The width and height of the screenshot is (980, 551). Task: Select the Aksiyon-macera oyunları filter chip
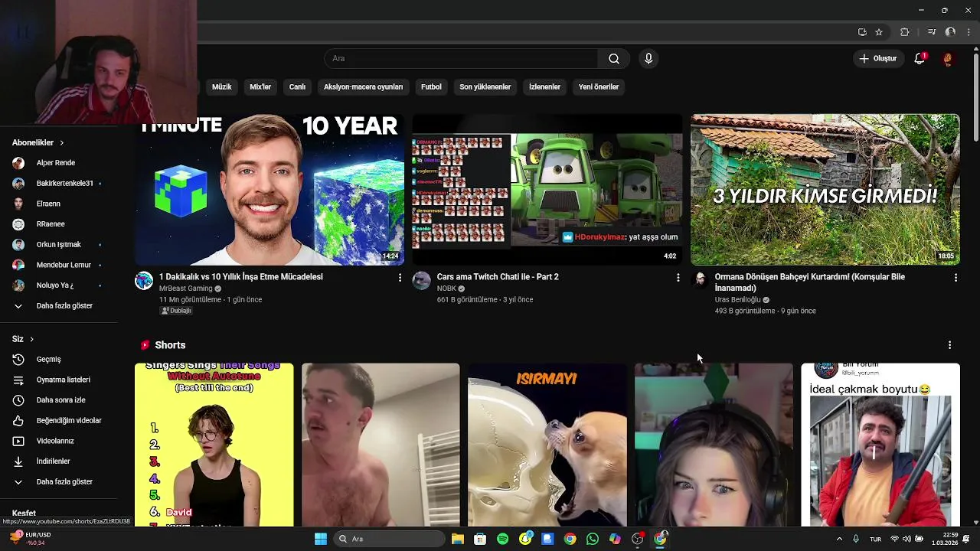[x=363, y=87]
